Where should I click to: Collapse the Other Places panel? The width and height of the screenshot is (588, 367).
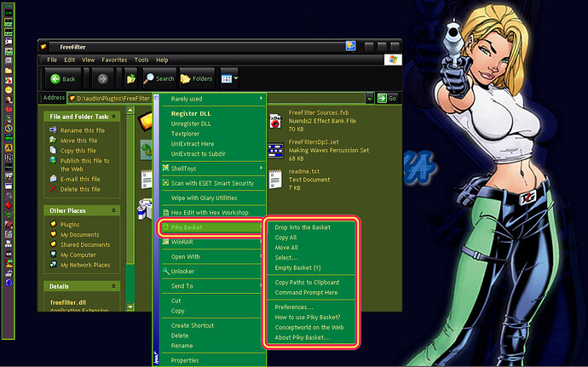click(115, 210)
